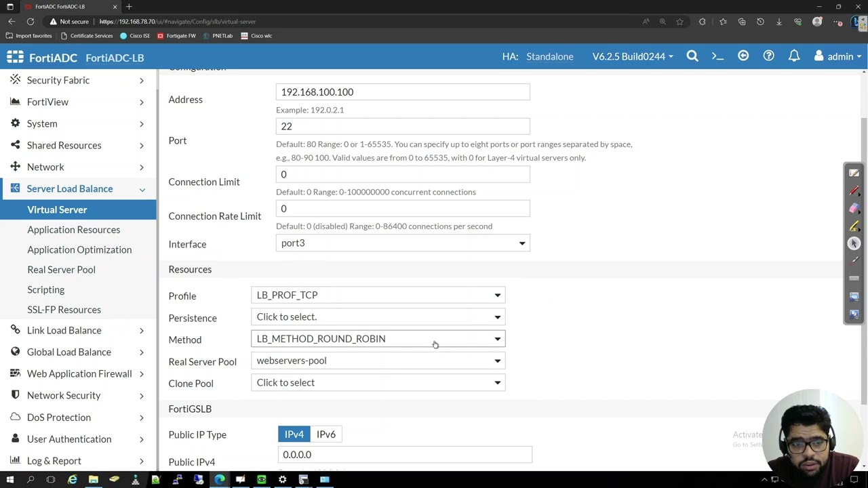Click the User Authentication people icon
This screenshot has height=488, width=868.
15,439
